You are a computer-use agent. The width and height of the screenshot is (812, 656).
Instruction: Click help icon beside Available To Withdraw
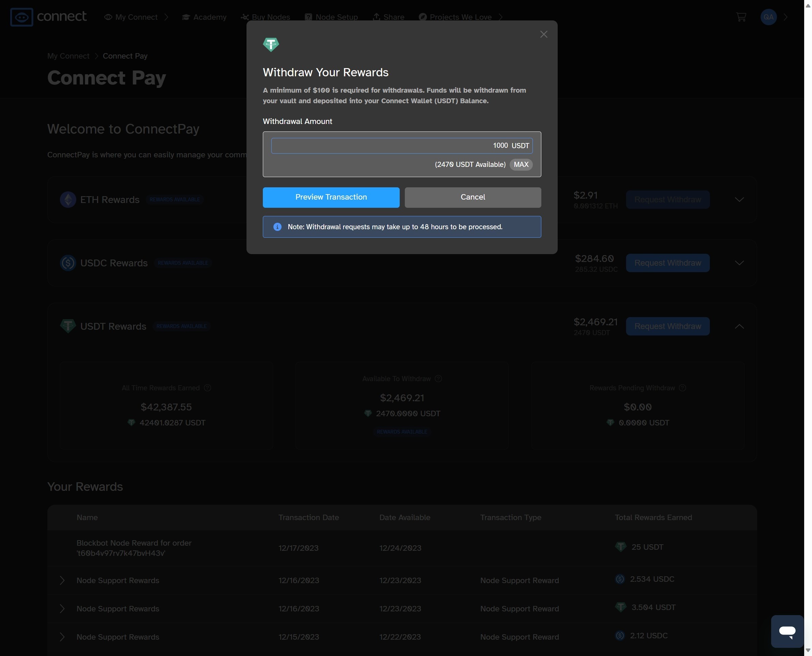(438, 379)
